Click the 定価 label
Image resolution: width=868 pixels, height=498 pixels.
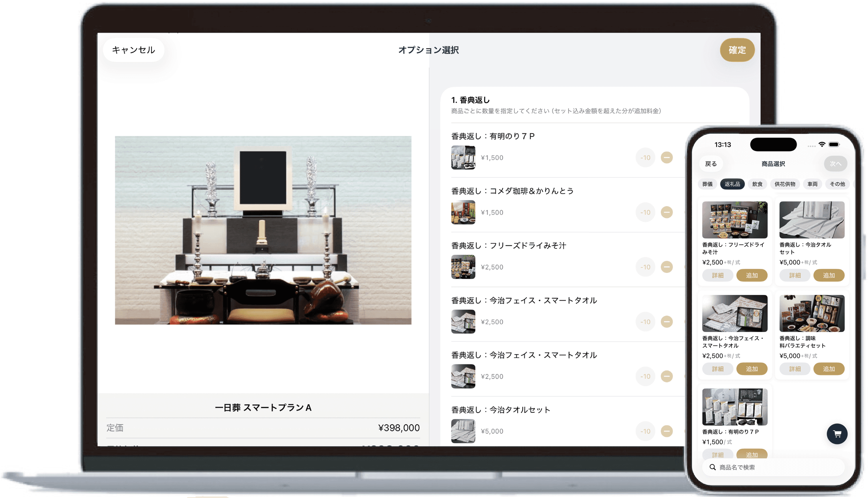(x=115, y=428)
